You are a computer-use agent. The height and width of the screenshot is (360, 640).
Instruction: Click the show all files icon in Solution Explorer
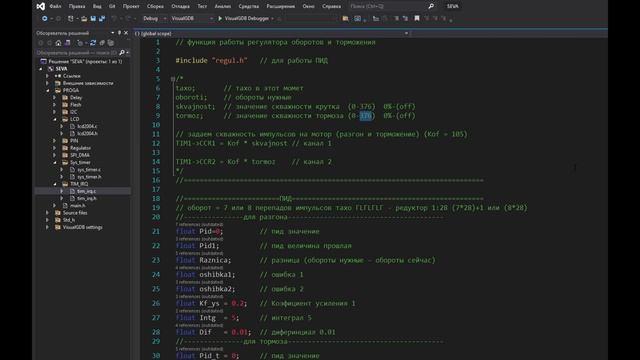[x=111, y=43]
